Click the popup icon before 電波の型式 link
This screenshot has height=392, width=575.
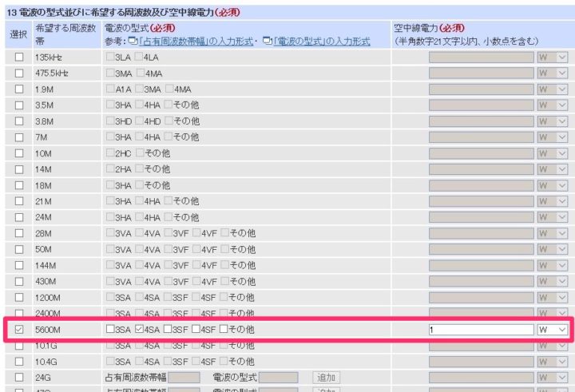pos(267,41)
